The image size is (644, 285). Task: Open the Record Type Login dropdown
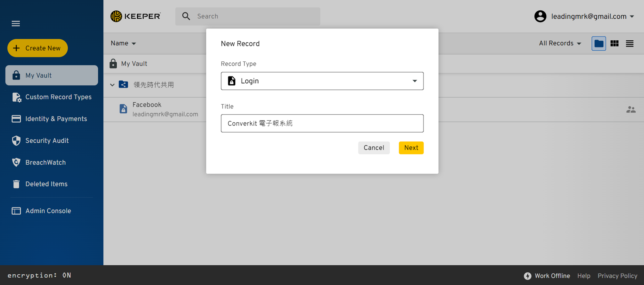322,81
